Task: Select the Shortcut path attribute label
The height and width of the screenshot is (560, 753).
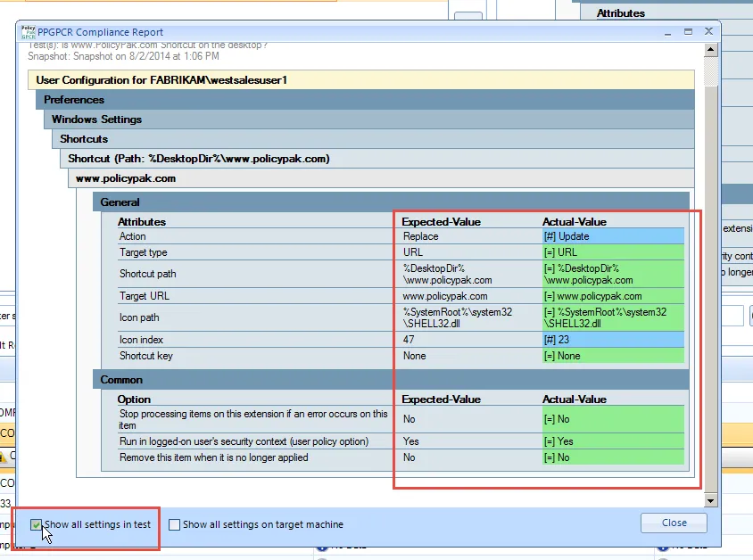Action: [x=148, y=274]
